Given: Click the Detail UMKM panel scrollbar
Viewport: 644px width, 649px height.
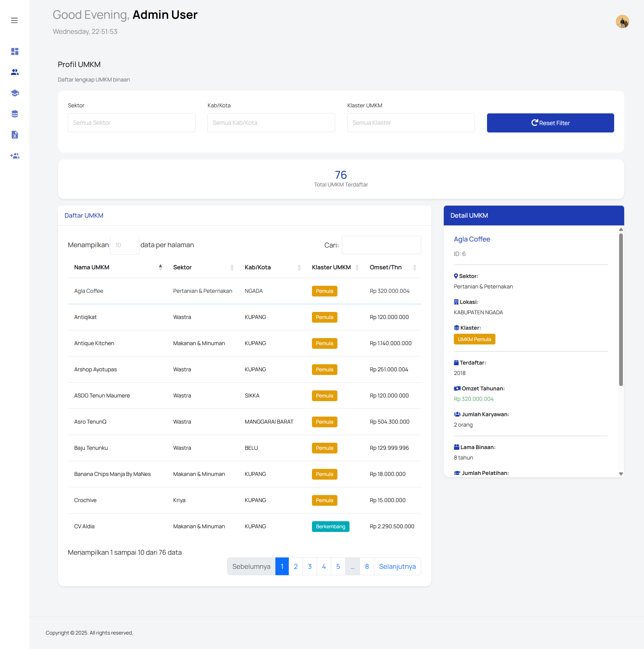Looking at the screenshot, I should coord(621,309).
